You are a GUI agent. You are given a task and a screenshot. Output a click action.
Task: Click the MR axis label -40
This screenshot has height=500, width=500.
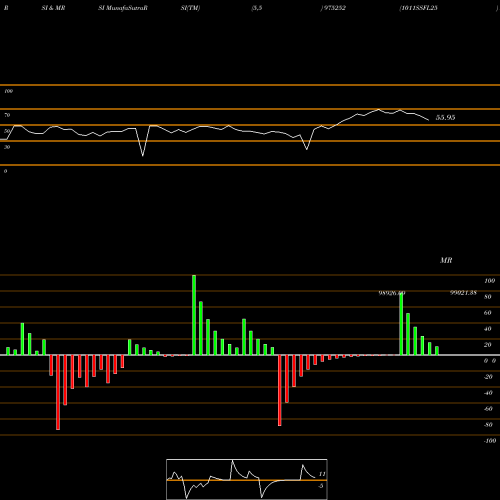[x=488, y=393]
